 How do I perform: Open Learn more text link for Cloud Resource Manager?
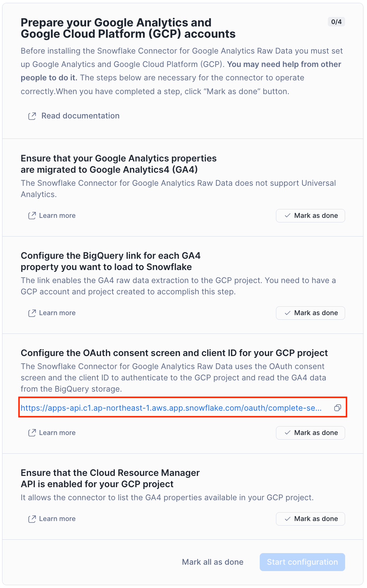point(57,519)
